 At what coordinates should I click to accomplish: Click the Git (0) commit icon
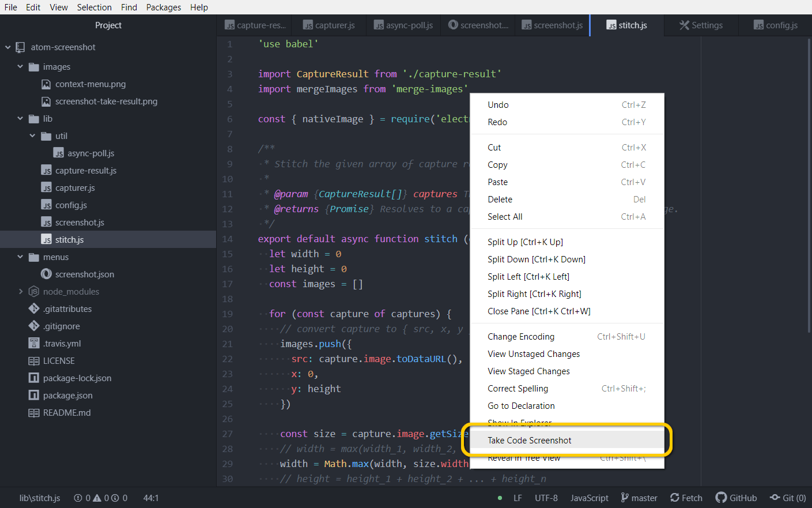[x=775, y=498]
